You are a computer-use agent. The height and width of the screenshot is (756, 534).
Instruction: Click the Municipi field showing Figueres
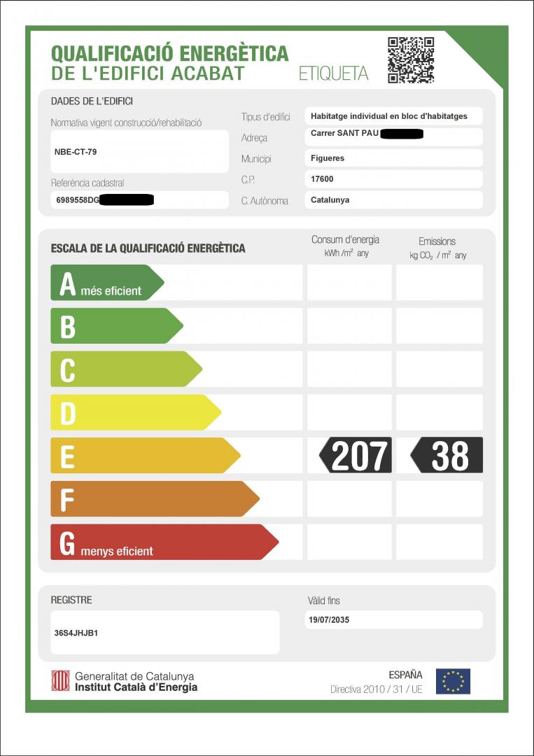pyautogui.click(x=394, y=158)
